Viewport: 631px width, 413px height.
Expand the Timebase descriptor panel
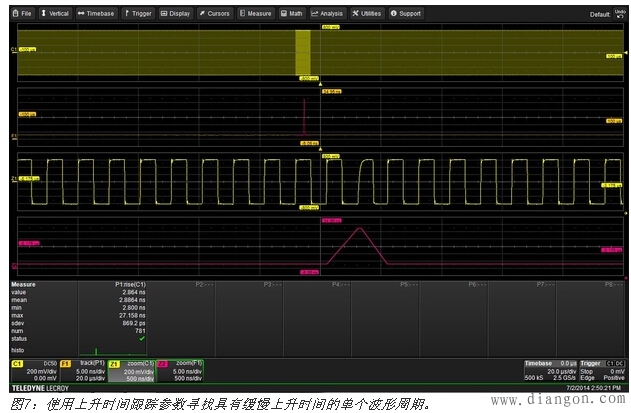pos(549,370)
